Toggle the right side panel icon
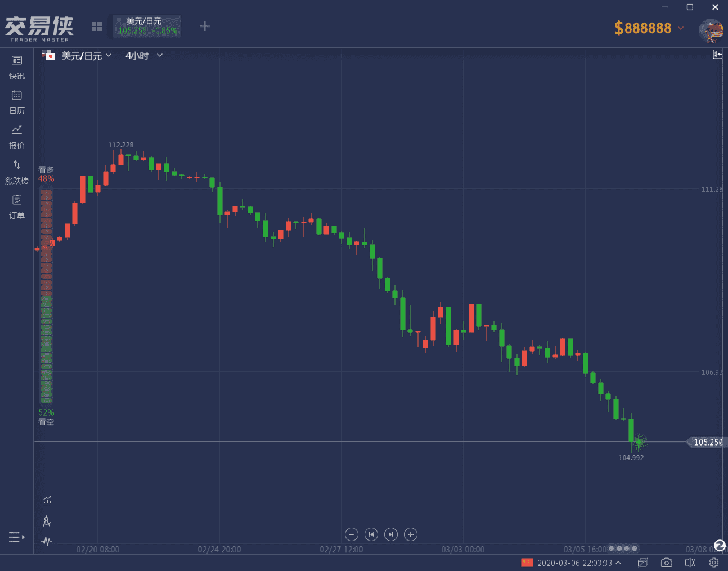Viewport: 728px width, 571px height. pos(717,54)
